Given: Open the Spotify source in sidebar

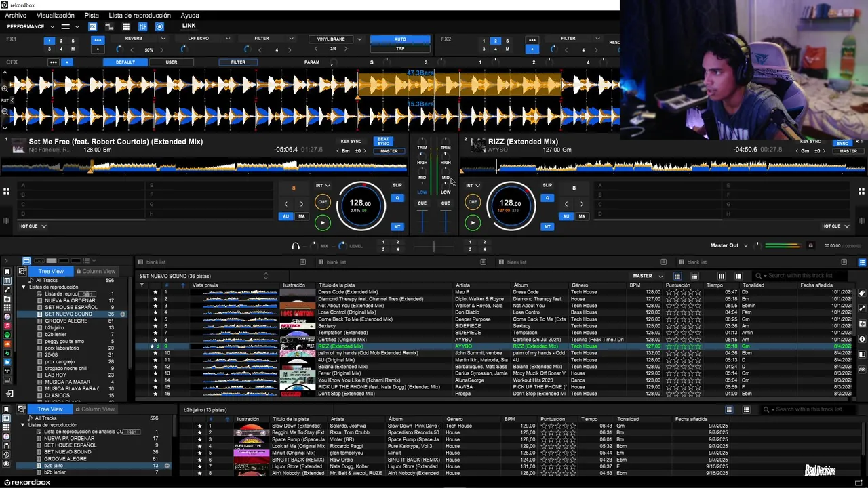Looking at the screenshot, I should tap(7, 335).
